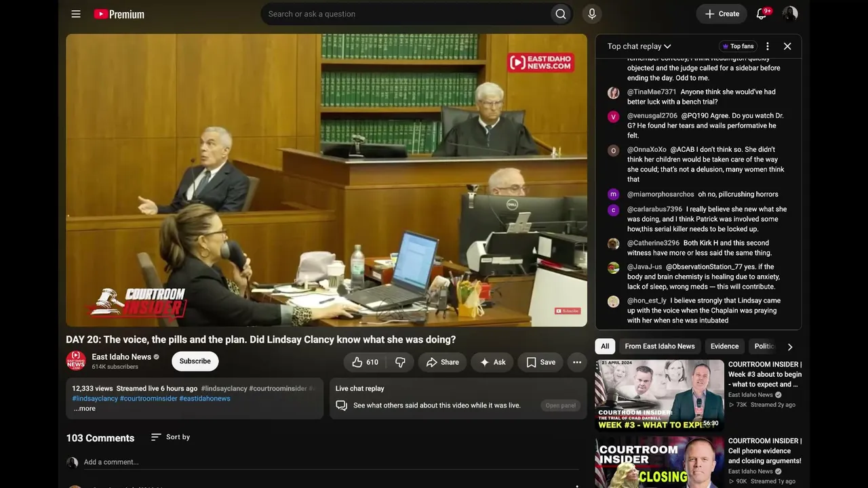The width and height of the screenshot is (868, 488).
Task: Click the 103 Comments heading
Action: 100,438
